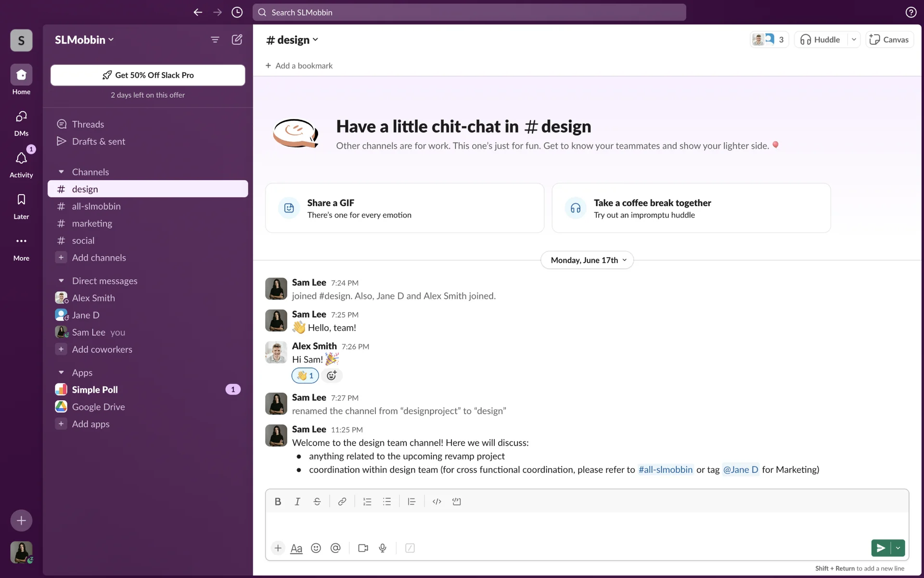Click the emoji picker icon in composer
This screenshot has height=578, width=924.
click(316, 548)
